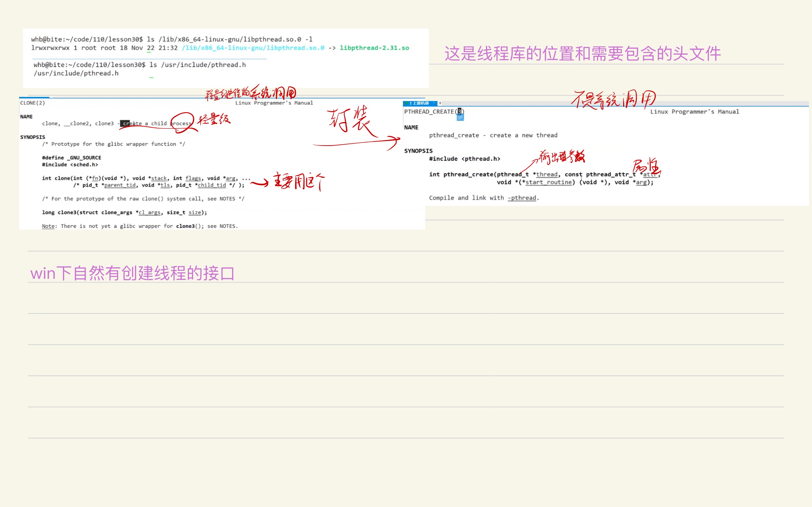Select the -pthread compile link text
The image size is (812, 507).
522,198
